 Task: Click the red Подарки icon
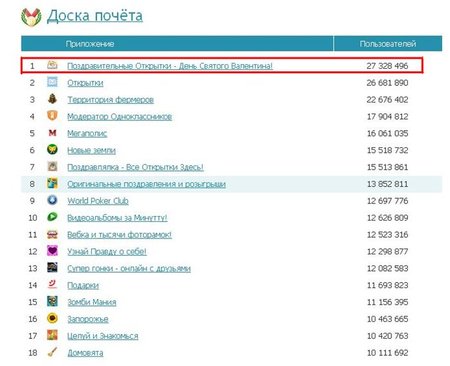(x=52, y=284)
